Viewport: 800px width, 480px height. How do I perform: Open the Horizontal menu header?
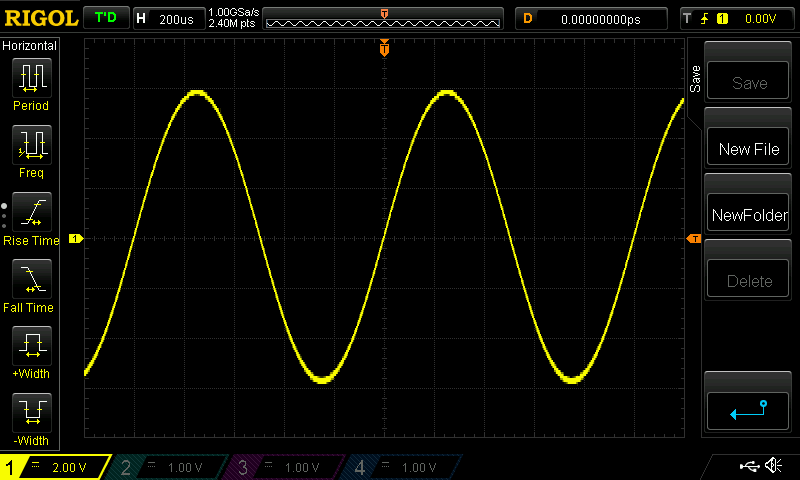coord(31,46)
